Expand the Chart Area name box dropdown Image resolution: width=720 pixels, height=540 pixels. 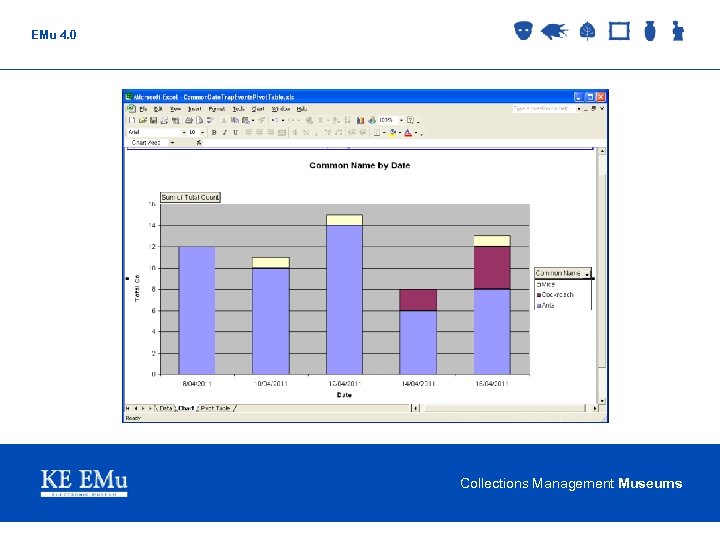172,143
